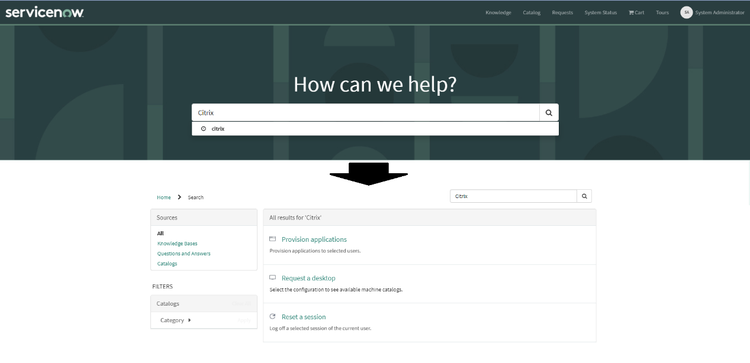750x363 pixels.
Task: Click the results page search field containing Citrix
Action: [513, 196]
